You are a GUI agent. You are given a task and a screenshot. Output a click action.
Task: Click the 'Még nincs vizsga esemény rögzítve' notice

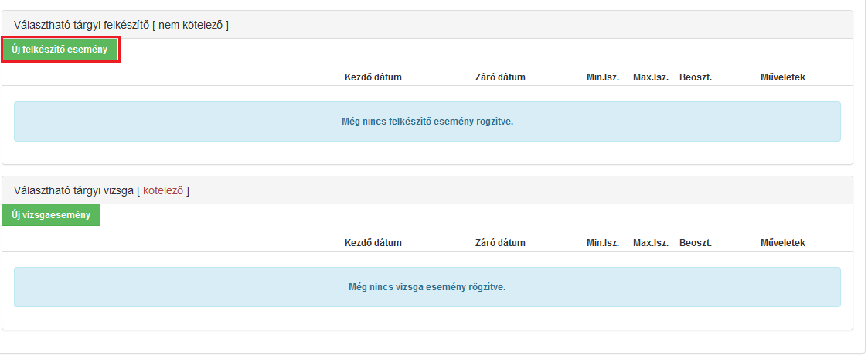[427, 287]
